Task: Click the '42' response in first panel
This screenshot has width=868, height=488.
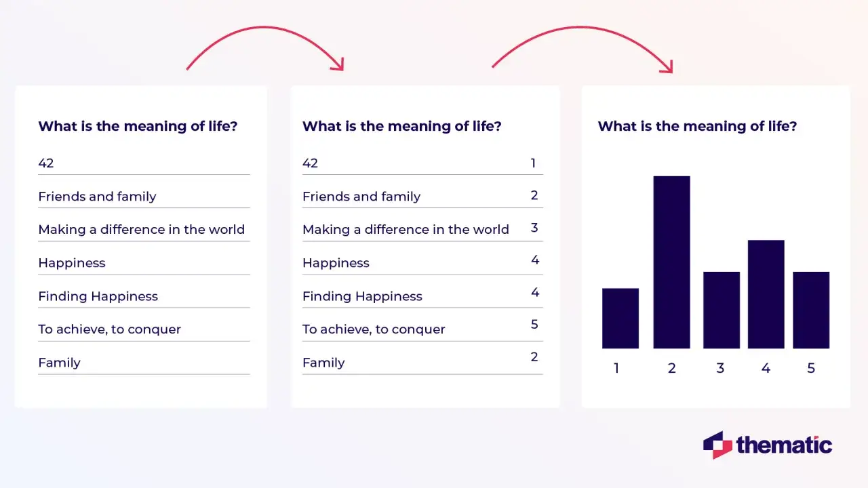Action: pos(45,163)
